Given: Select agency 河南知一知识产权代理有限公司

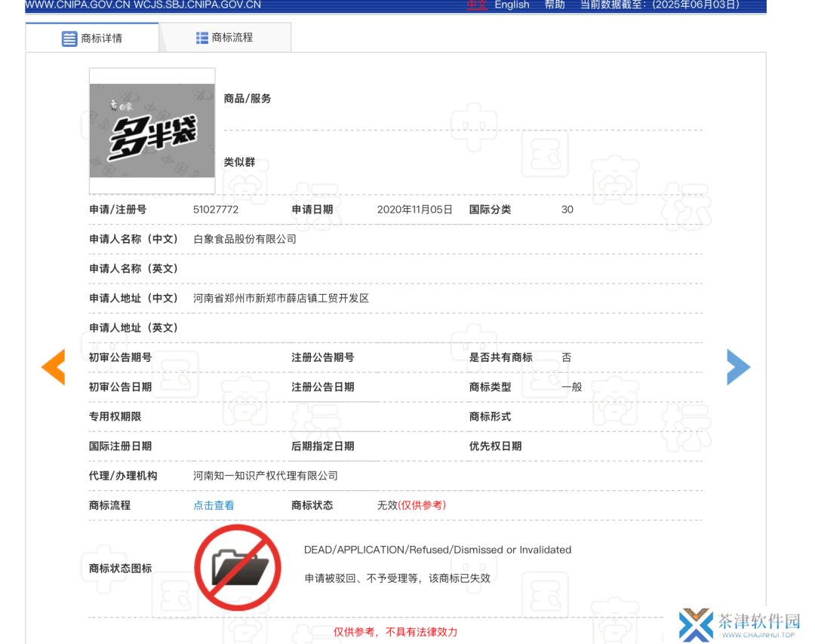Looking at the screenshot, I should click(x=266, y=476).
